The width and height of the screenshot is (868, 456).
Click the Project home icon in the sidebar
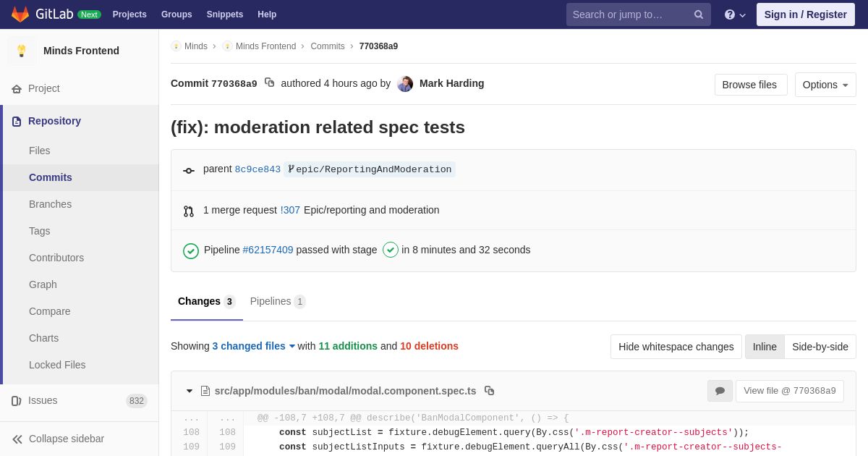pyautogui.click(x=17, y=89)
